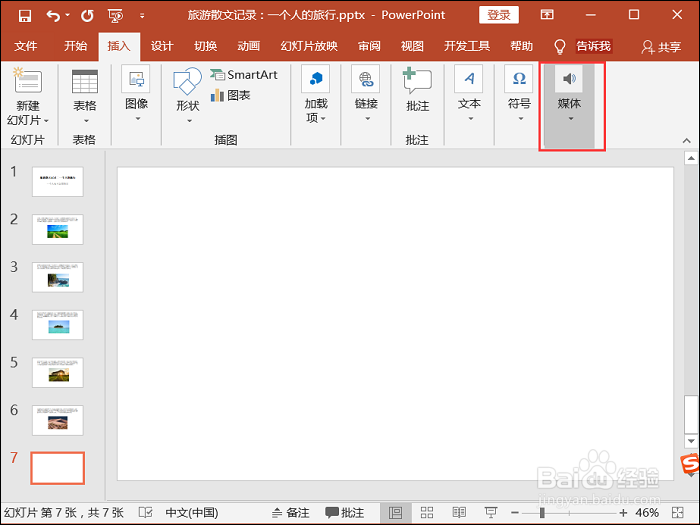Toggle the 备注 notes pane
The width and height of the screenshot is (700, 525).
[291, 512]
